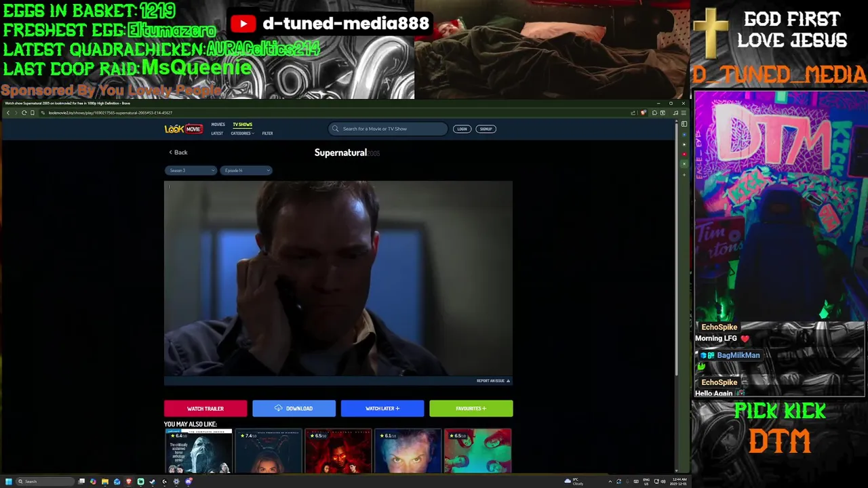Screen dimensions: 868x488
Task: Open Steam from the taskbar
Action: (x=152, y=481)
